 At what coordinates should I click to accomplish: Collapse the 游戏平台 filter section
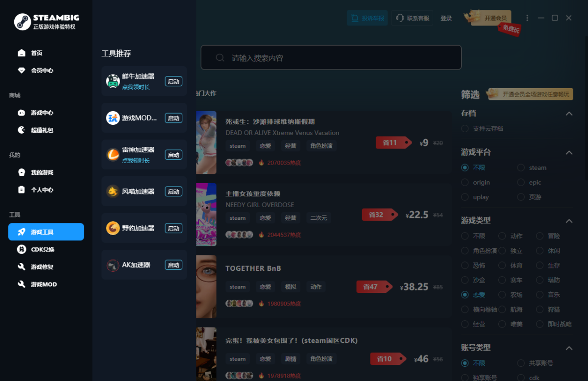pyautogui.click(x=569, y=152)
